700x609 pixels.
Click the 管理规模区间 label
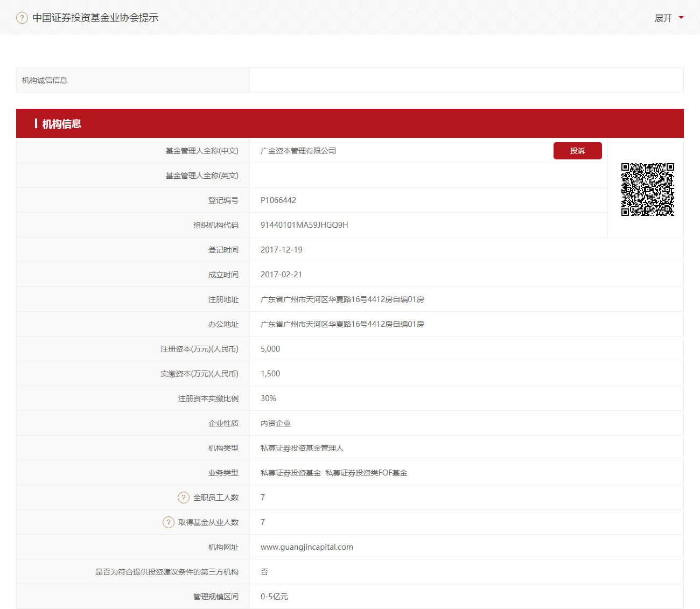coord(216,597)
